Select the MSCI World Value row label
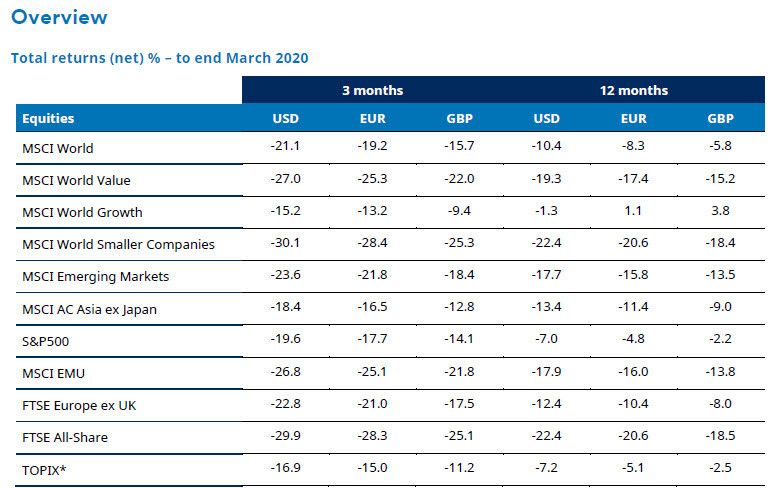 coord(76,181)
